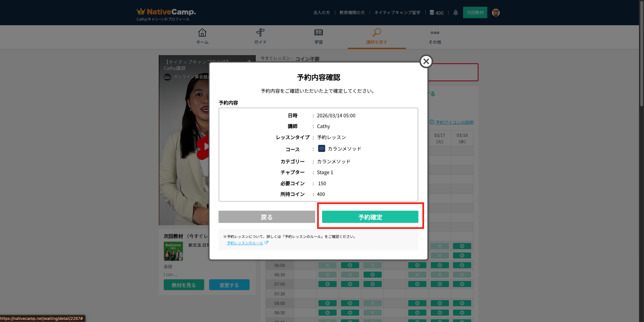Click the user avatar icon
The image size is (644, 322).
(x=495, y=13)
